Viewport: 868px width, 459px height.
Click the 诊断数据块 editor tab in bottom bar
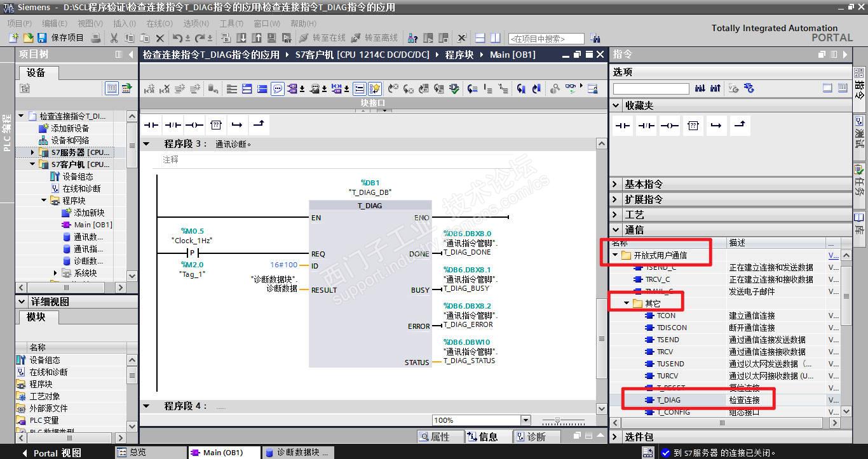pyautogui.click(x=297, y=453)
